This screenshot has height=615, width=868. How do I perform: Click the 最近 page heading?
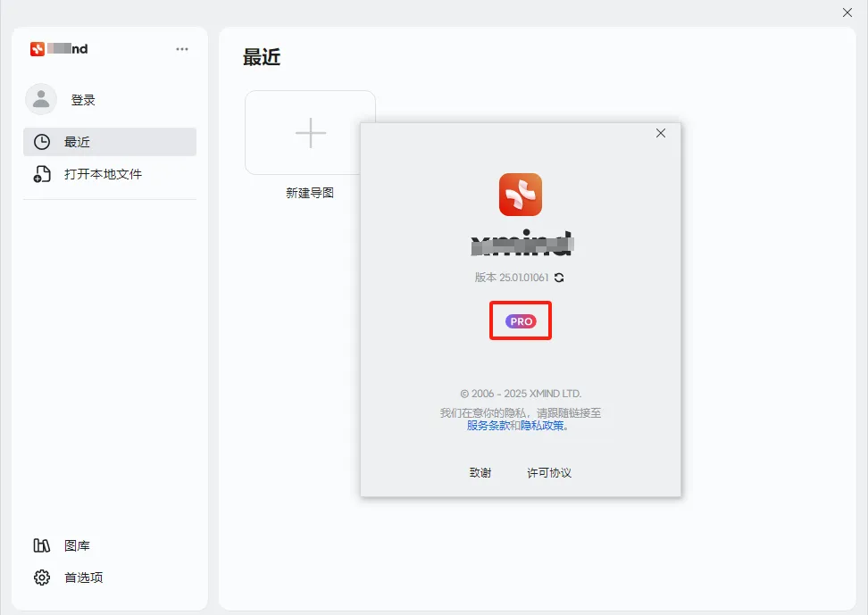point(262,57)
